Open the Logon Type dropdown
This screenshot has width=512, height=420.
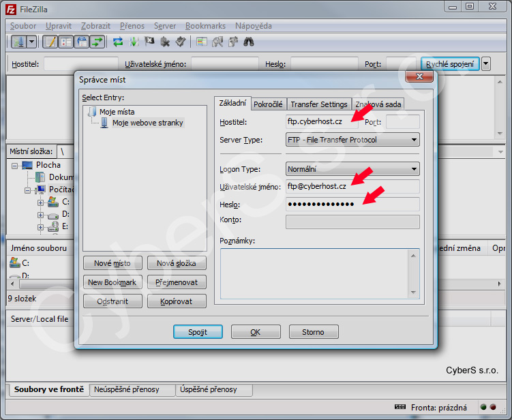[x=352, y=169]
